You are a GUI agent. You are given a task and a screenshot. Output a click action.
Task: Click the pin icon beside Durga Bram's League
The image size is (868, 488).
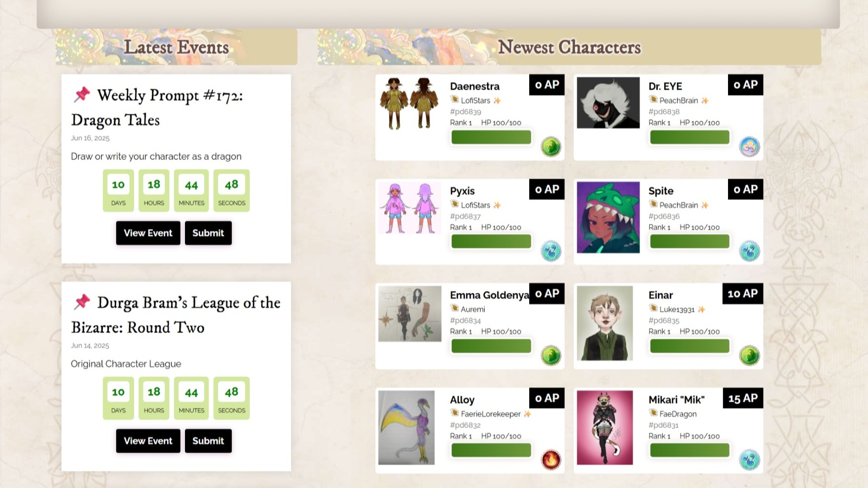pyautogui.click(x=82, y=302)
